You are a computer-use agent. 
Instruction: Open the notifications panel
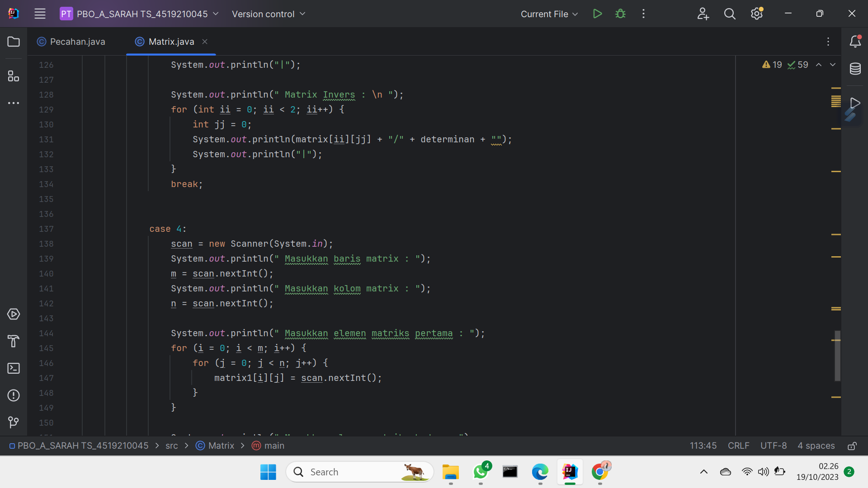(855, 42)
